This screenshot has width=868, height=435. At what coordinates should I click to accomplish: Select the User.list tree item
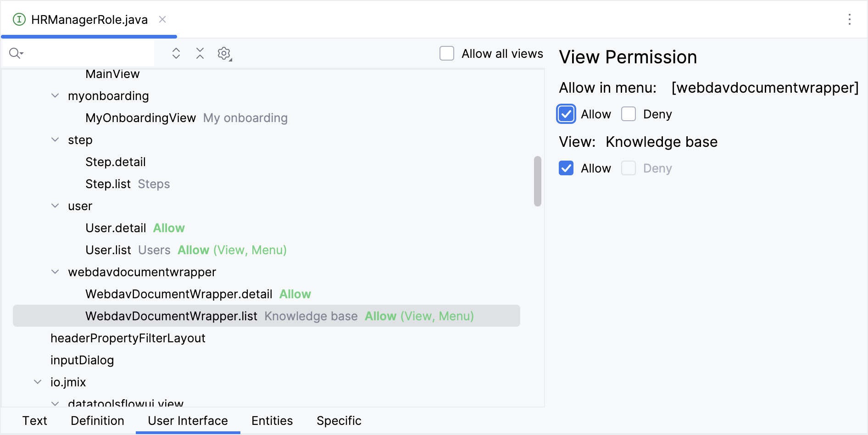[x=108, y=250]
